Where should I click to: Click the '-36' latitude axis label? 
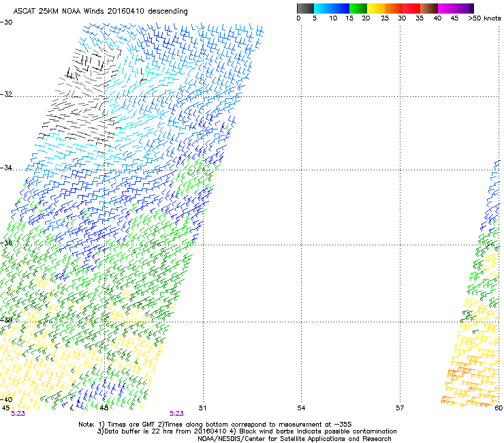pos(6,243)
